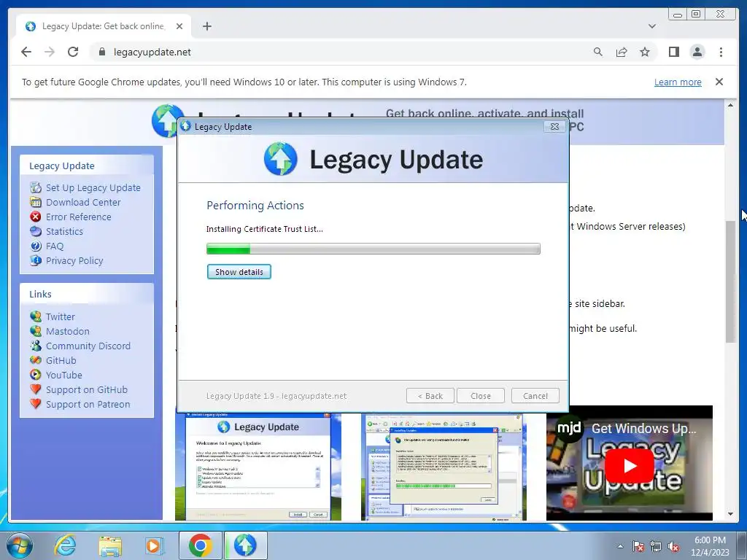The height and width of the screenshot is (560, 747).
Task: Open the tab search chevron dropdown
Action: [x=652, y=26]
